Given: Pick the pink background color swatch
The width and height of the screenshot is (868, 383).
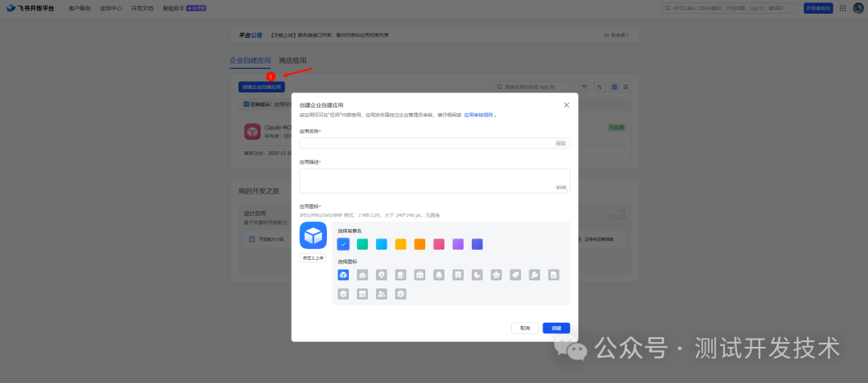Looking at the screenshot, I should click(439, 244).
